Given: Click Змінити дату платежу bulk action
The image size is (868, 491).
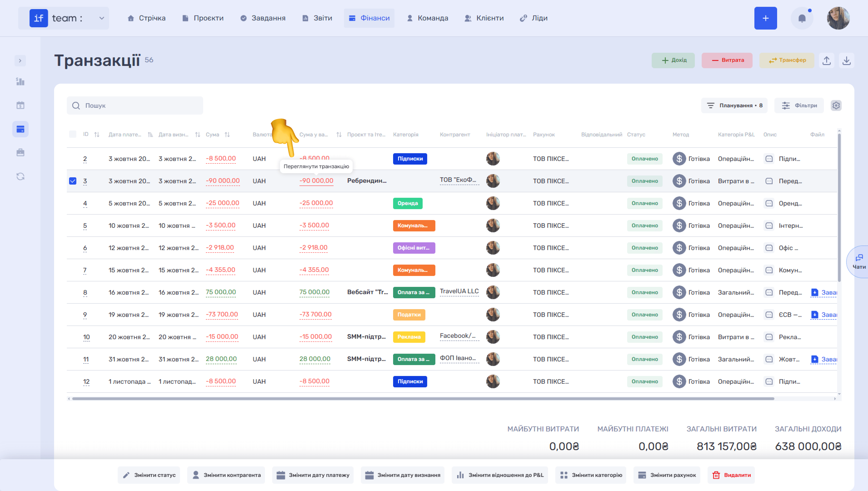Looking at the screenshot, I should [313, 475].
